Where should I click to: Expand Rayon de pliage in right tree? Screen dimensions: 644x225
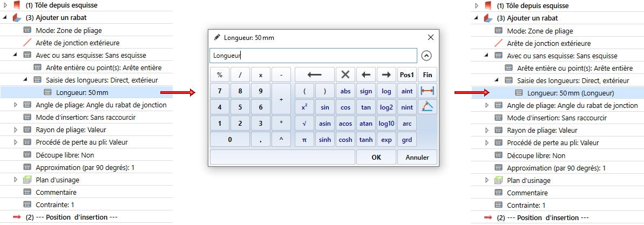[487, 130]
